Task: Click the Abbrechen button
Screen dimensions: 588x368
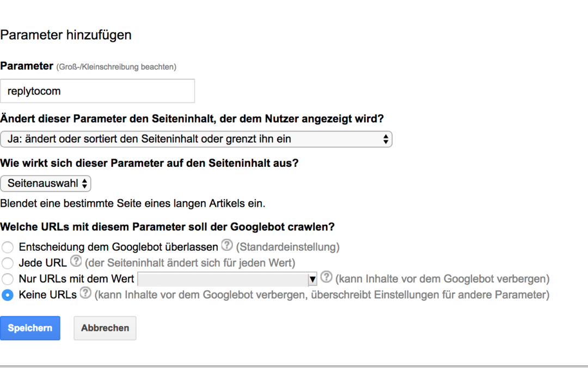Action: (x=105, y=328)
